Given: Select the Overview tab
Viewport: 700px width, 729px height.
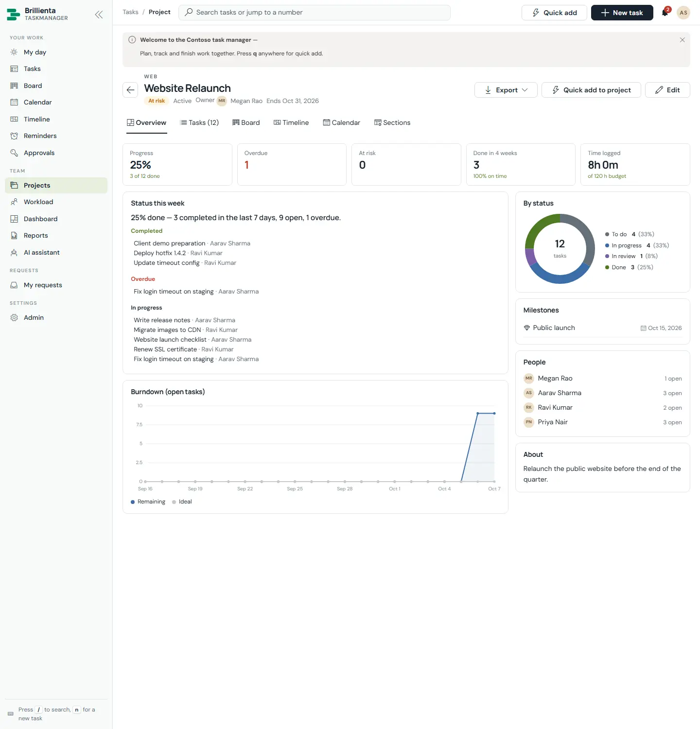Looking at the screenshot, I should point(147,123).
